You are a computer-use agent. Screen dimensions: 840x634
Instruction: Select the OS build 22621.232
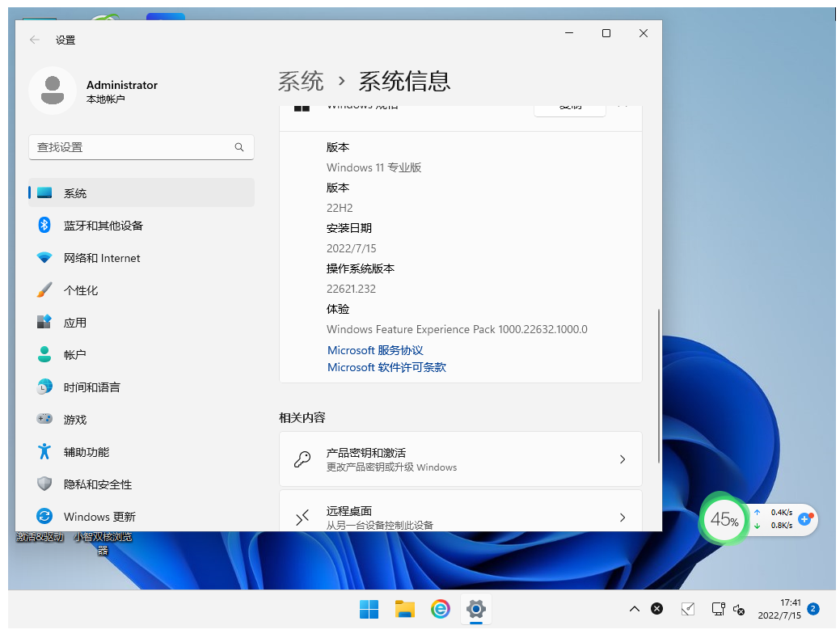click(352, 289)
